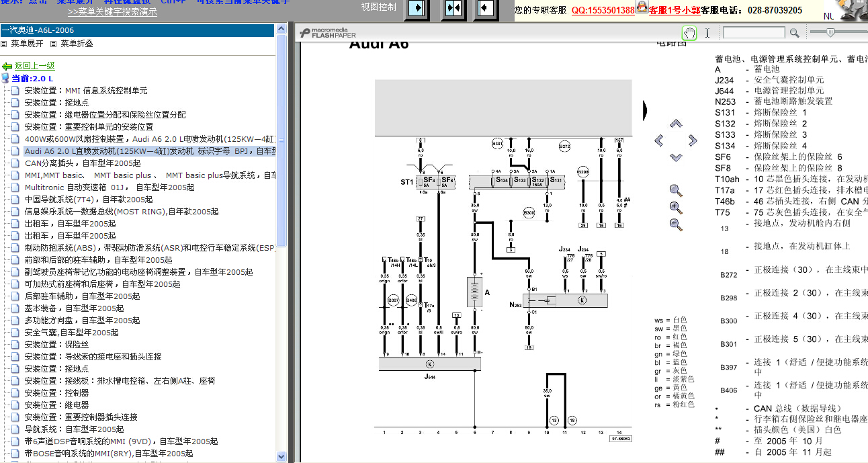Click the FlashPaper zoom slider handle
This screenshot has width=868, height=463.
[830, 32]
